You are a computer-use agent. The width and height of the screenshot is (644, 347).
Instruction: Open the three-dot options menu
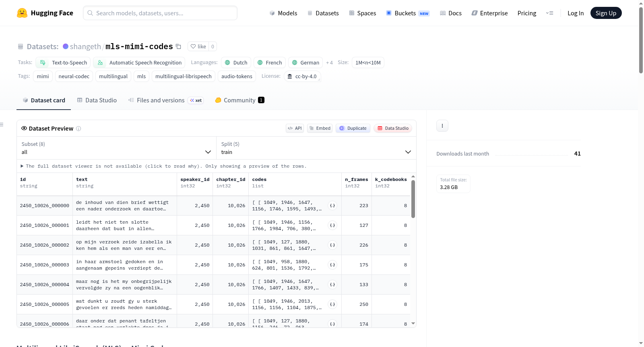442,126
